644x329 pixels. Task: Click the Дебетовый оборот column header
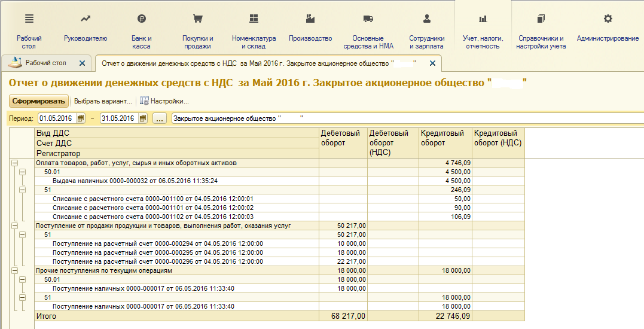click(x=343, y=143)
